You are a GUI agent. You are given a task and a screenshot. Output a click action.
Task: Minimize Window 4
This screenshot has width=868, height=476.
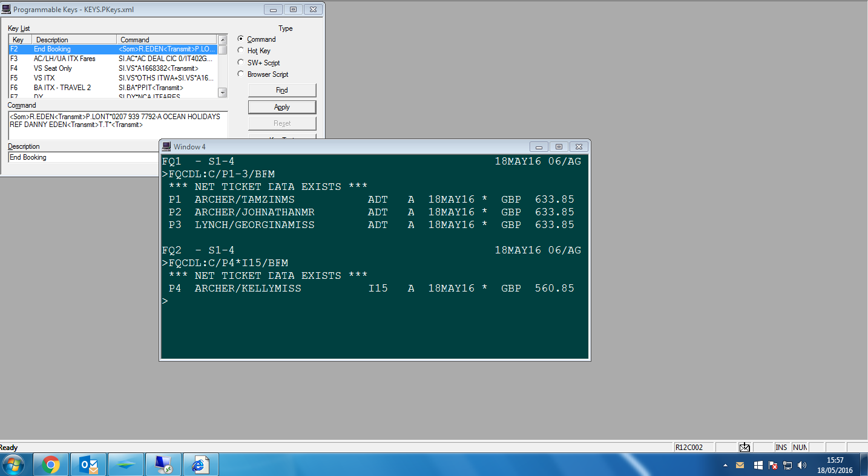tap(539, 146)
